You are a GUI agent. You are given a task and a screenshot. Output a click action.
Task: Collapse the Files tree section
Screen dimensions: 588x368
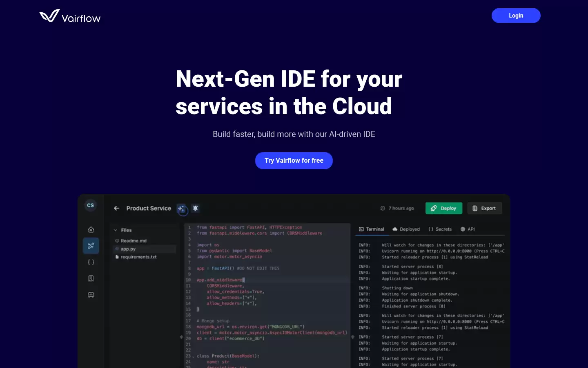116,230
